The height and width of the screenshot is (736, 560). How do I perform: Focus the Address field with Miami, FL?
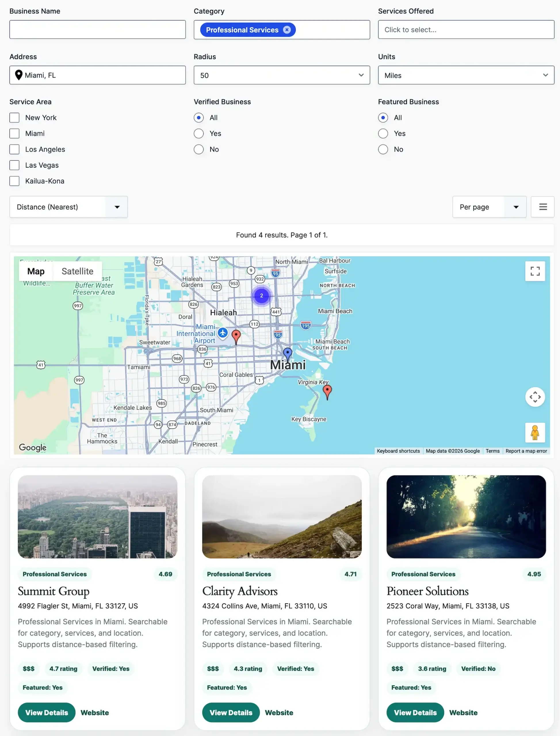[97, 75]
